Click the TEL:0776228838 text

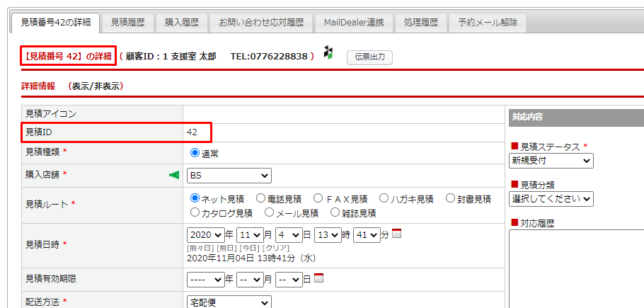tap(269, 56)
